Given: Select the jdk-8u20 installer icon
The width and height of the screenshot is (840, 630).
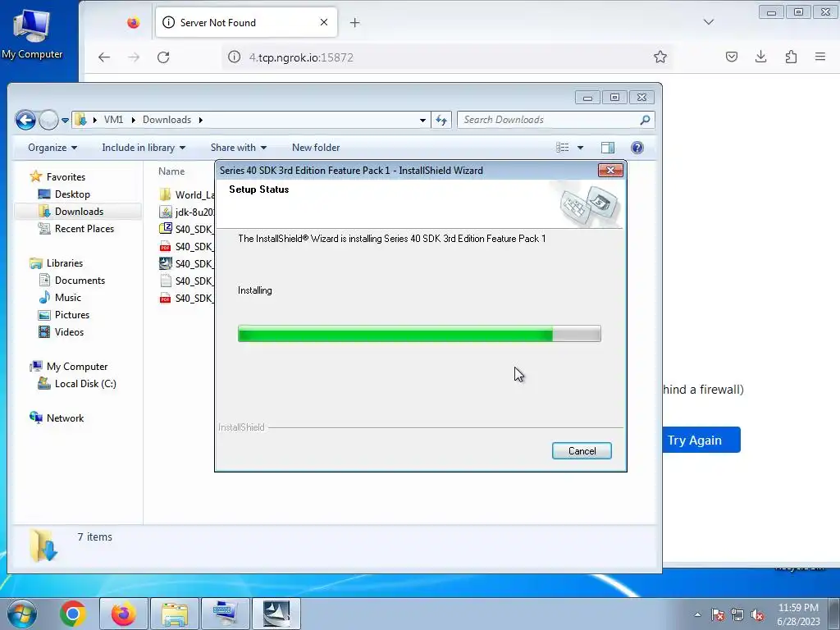Looking at the screenshot, I should pos(166,212).
